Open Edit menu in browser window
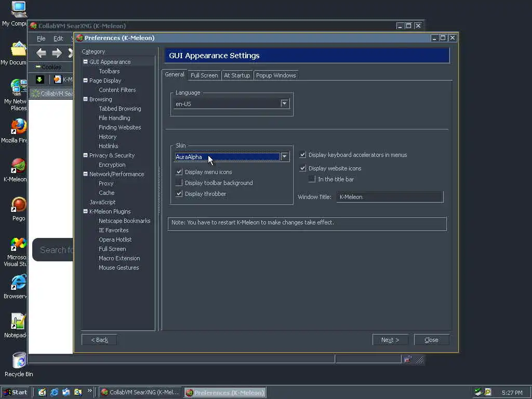 click(x=58, y=38)
